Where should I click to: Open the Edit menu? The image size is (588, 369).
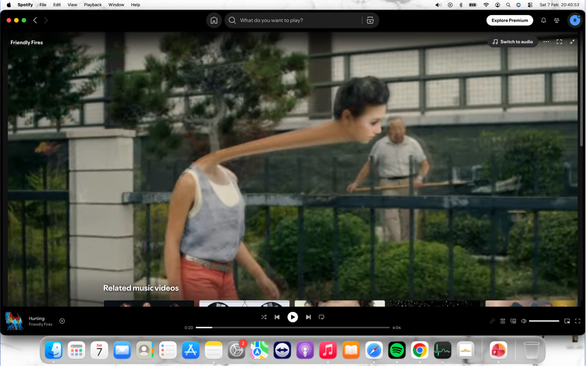pos(57,5)
